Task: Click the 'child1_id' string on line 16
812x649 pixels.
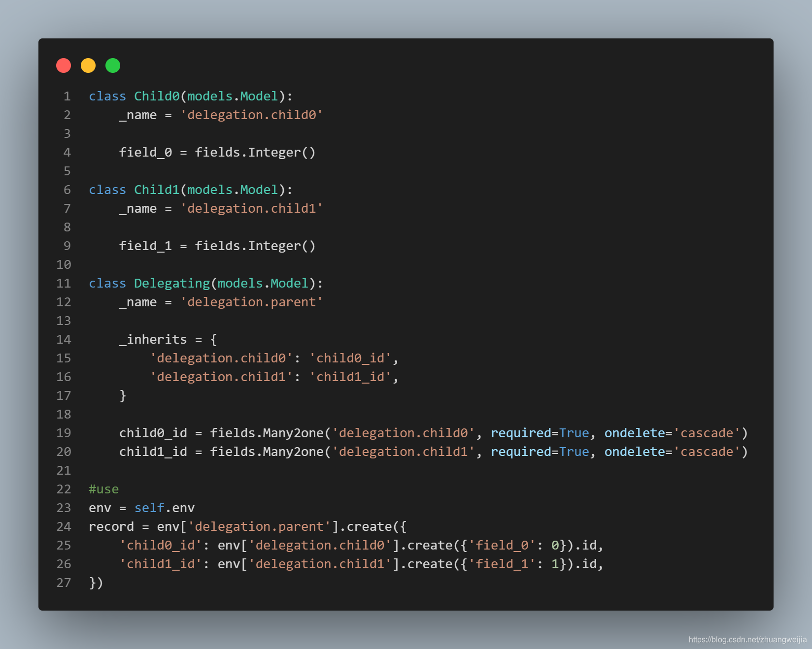Action: click(350, 377)
